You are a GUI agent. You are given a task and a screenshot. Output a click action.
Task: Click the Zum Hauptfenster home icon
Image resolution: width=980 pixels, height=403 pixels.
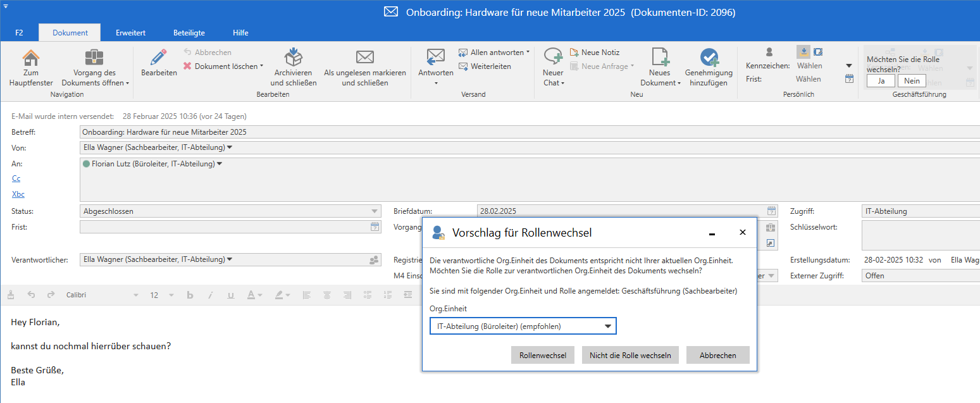click(31, 58)
